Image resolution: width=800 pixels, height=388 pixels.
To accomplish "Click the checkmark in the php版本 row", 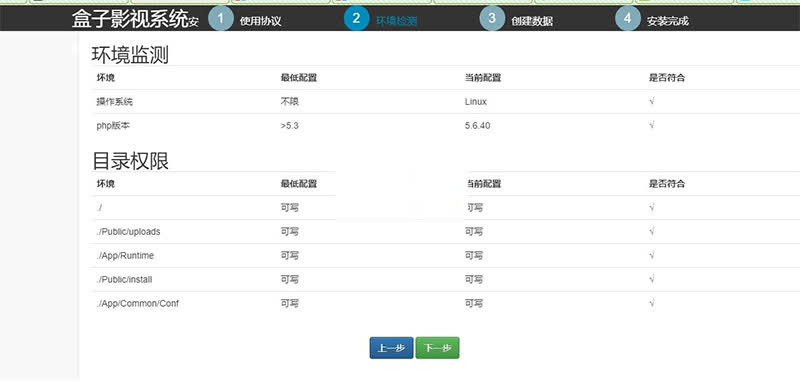I will pyautogui.click(x=652, y=125).
